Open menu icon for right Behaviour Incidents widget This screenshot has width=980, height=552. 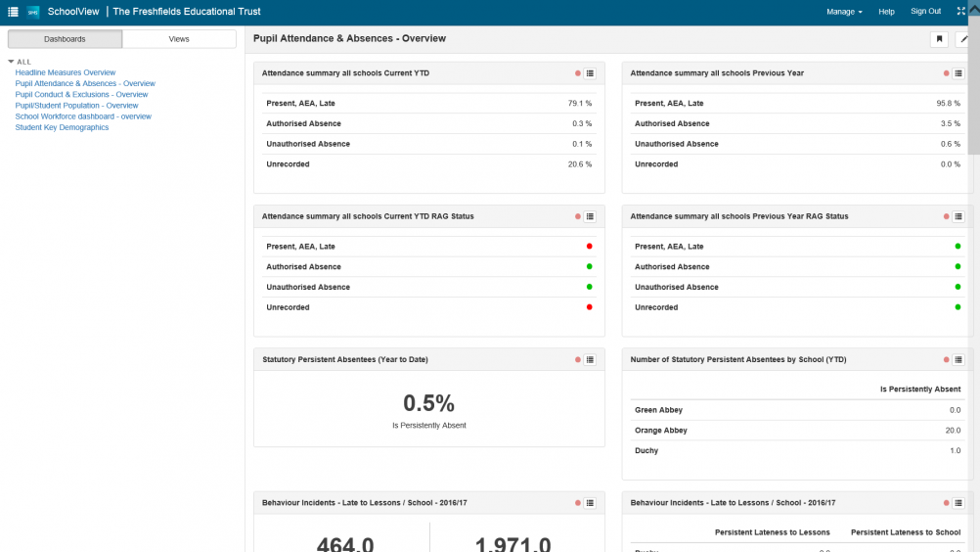[x=958, y=503]
